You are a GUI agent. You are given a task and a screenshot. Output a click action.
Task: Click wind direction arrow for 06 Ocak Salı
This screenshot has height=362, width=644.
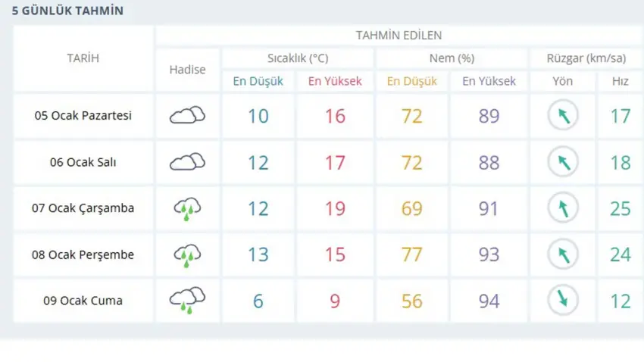click(563, 162)
